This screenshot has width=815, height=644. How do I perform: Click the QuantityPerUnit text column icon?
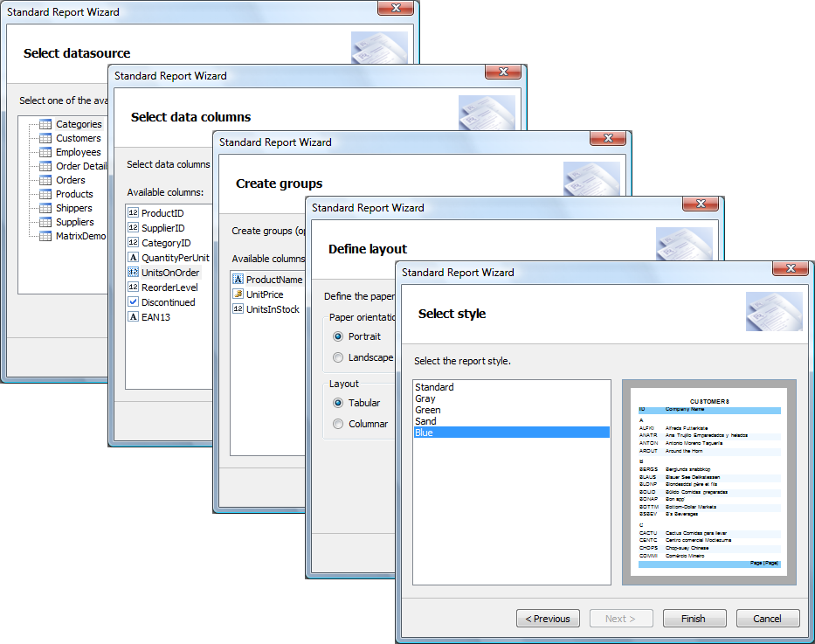pos(133,258)
